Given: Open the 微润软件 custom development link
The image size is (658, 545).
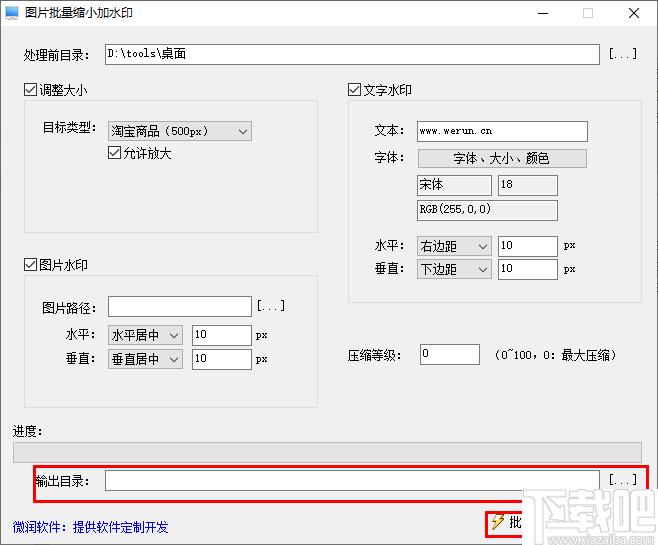Looking at the screenshot, I should [91, 527].
